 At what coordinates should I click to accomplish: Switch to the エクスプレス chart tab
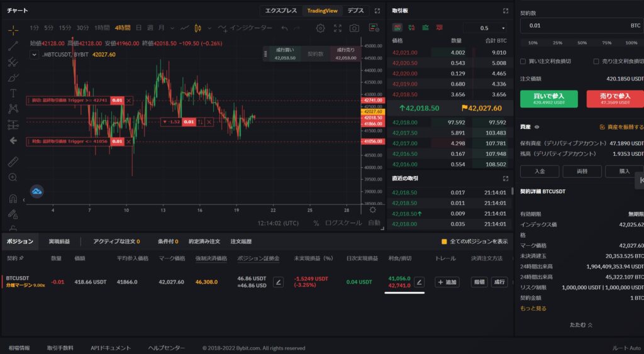pos(281,11)
